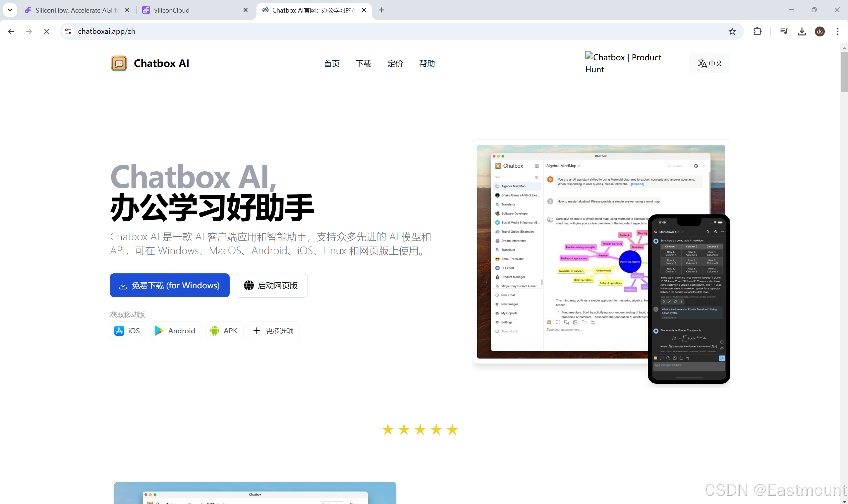Image resolution: width=848 pixels, height=504 pixels.
Task: Expand 更多选项 mobile options
Action: point(273,330)
